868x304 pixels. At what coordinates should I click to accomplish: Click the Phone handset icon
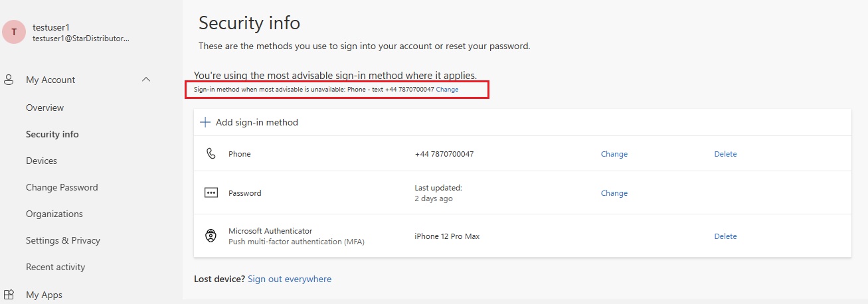pos(211,154)
